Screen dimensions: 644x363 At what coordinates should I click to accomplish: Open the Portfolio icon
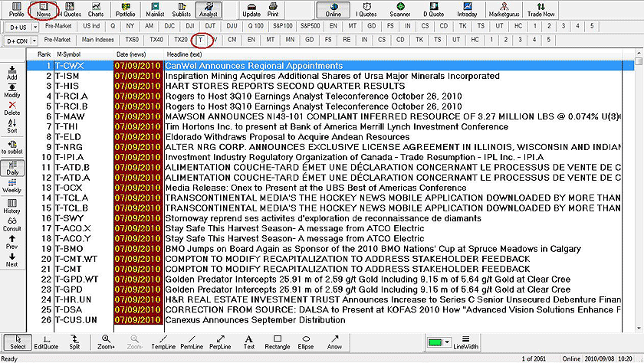pos(125,10)
